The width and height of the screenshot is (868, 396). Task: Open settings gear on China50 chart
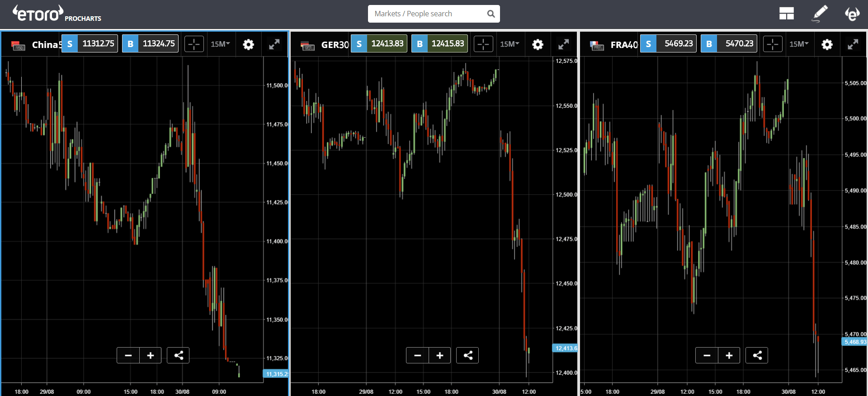pyautogui.click(x=248, y=44)
